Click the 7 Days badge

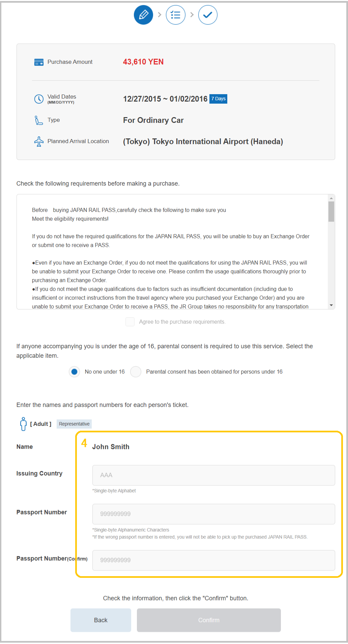(218, 99)
